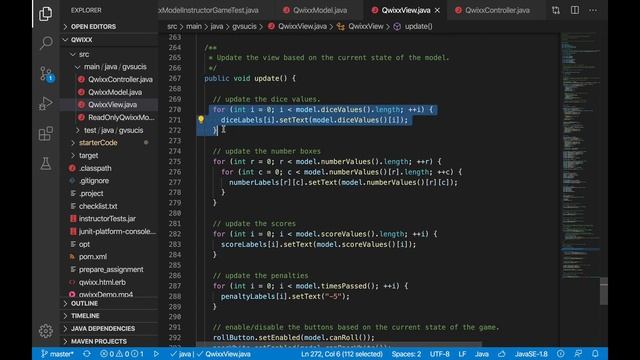Viewport: 640px width, 360px height.
Task: Open the instructorTests.jar file
Action: (x=107, y=219)
